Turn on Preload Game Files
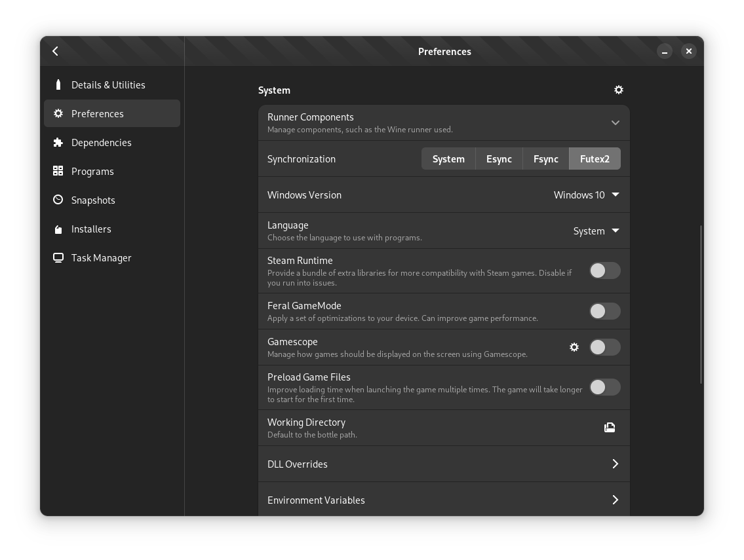The image size is (744, 560). point(604,387)
